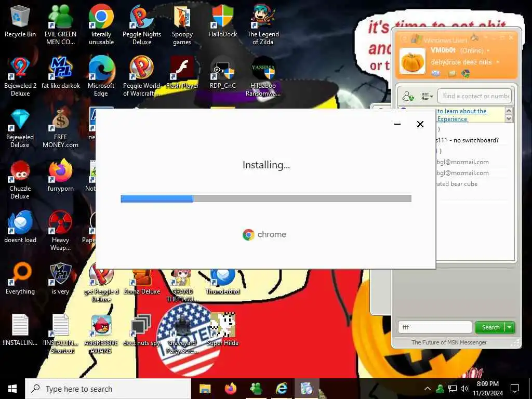Screen dimensions: 532x399
Task: Open the Firefox 'furryporn' shortcut
Action: (x=60, y=176)
